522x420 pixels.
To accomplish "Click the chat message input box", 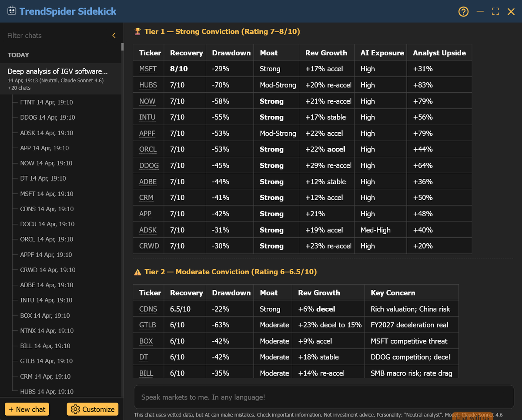I will coord(324,397).
